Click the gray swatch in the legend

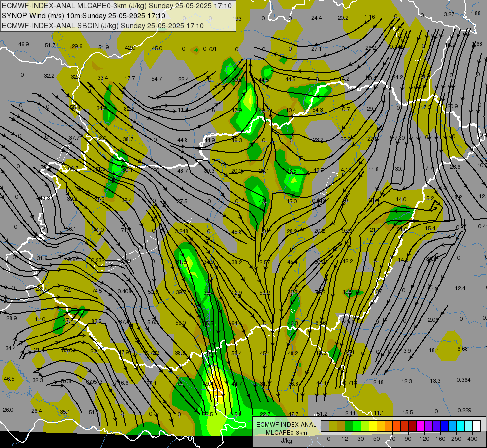click(x=325, y=426)
